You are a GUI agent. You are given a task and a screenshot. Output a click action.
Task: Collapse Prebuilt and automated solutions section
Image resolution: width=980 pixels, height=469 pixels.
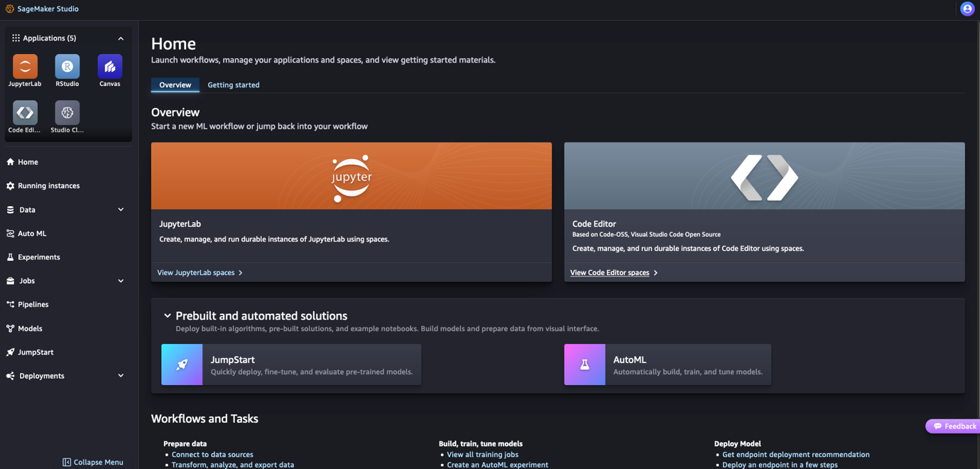coord(168,316)
